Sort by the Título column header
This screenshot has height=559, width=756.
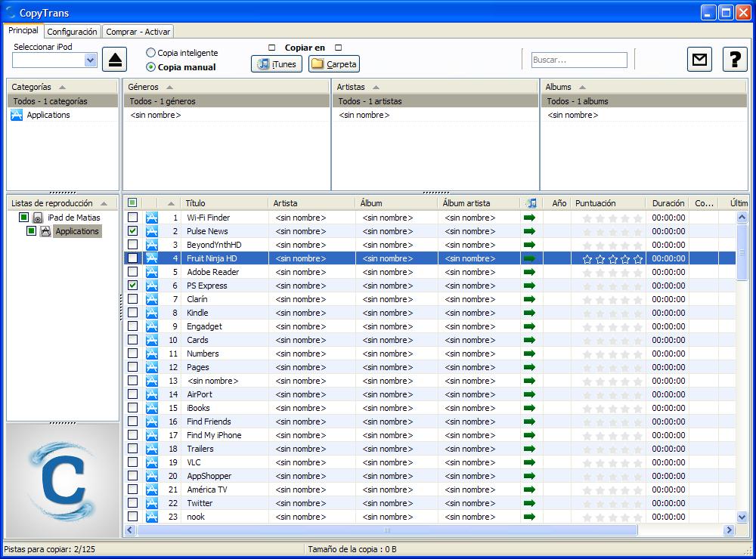225,203
